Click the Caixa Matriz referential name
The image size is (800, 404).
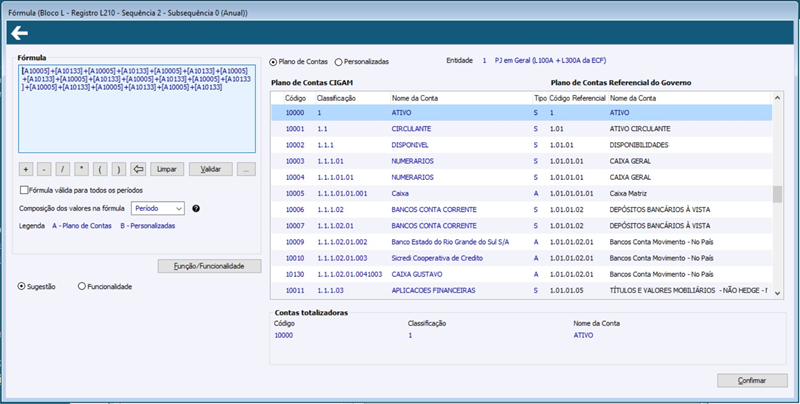click(628, 193)
